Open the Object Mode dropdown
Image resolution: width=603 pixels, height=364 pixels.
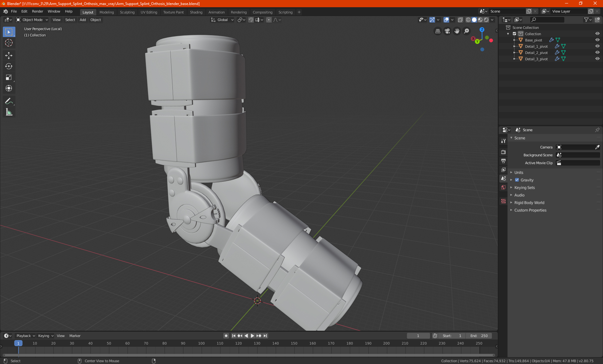click(32, 20)
